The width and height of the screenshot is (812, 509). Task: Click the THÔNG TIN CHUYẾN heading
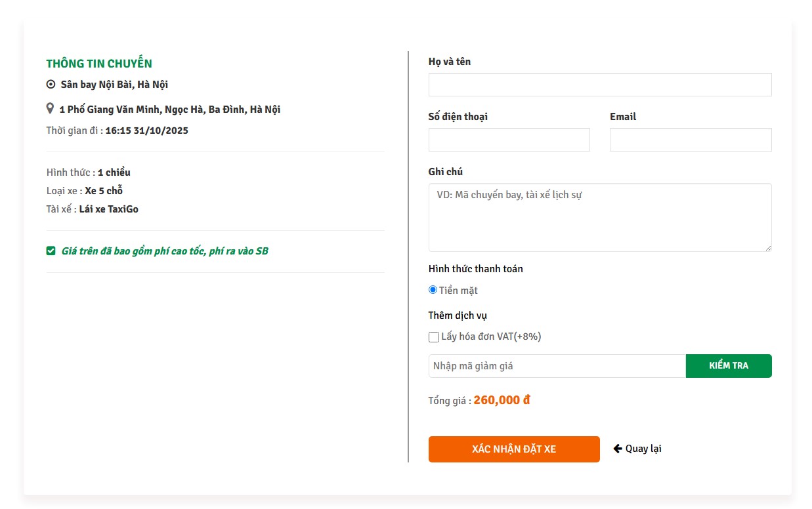tap(99, 64)
